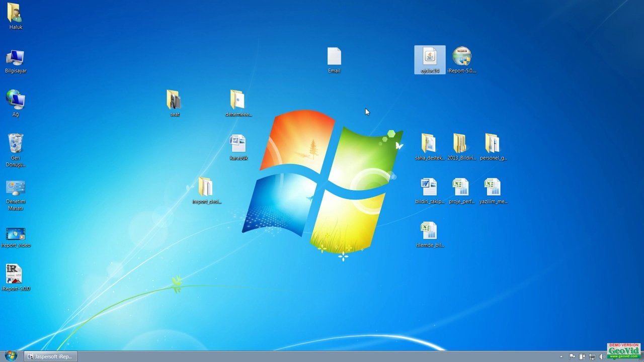Select the seat folder icon
The width and height of the screenshot is (644, 362).
click(x=174, y=100)
